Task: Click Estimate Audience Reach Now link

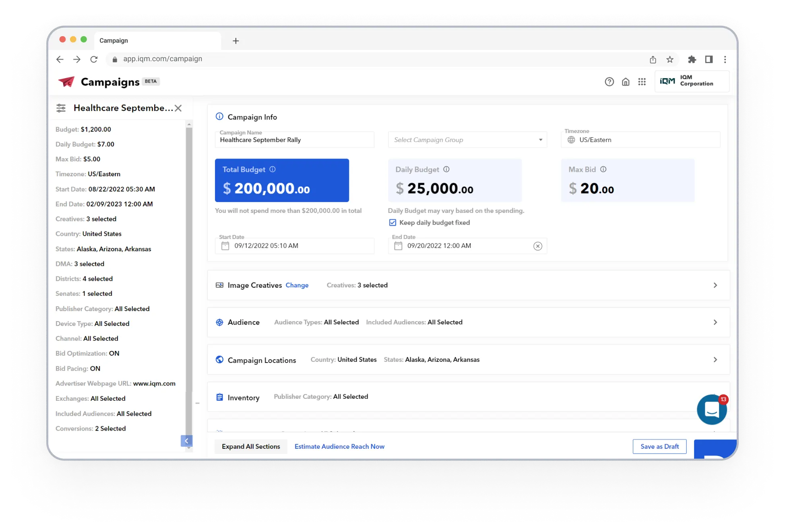Action: [x=339, y=446]
